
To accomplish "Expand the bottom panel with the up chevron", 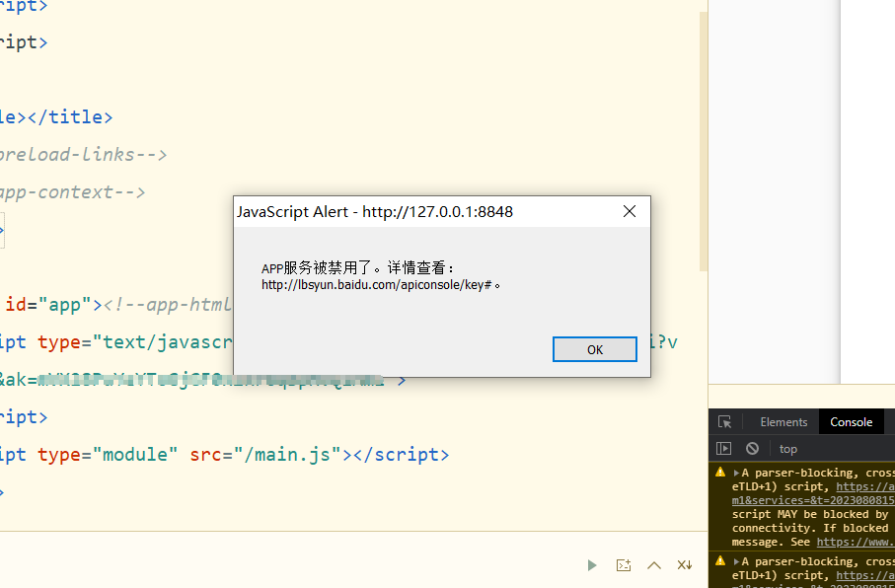I will click(x=654, y=565).
